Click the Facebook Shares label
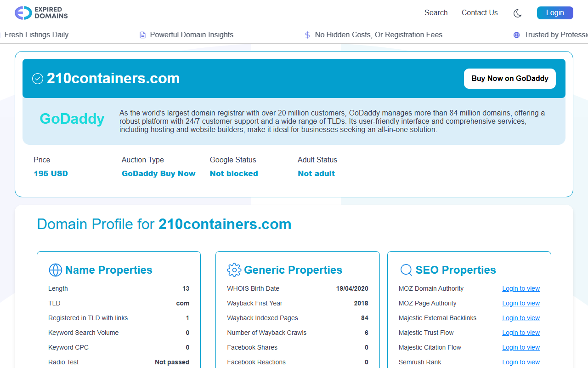This screenshot has height=368, width=588. (252, 347)
